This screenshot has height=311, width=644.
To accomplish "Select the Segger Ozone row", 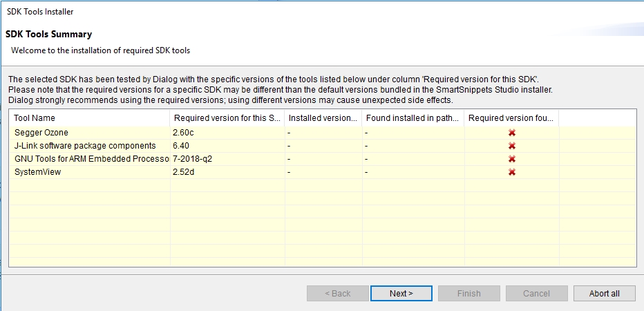I will [x=322, y=133].
